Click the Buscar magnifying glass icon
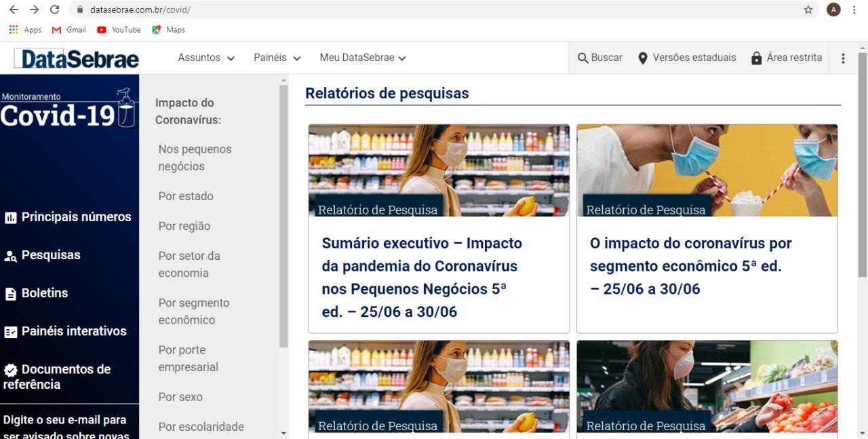Viewport: 868px width, 439px height. click(583, 58)
